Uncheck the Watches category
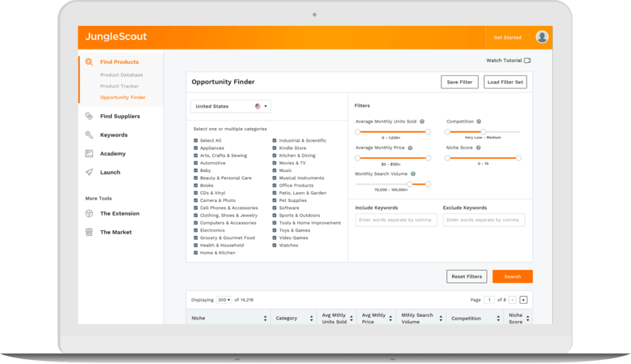Viewport: 631px width, 364px height. click(x=274, y=245)
